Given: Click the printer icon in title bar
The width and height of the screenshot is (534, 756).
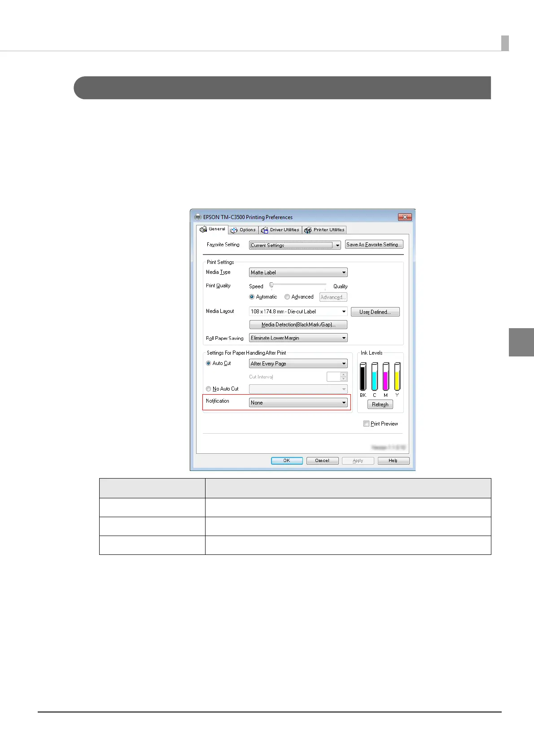Looking at the screenshot, I should tap(198, 217).
